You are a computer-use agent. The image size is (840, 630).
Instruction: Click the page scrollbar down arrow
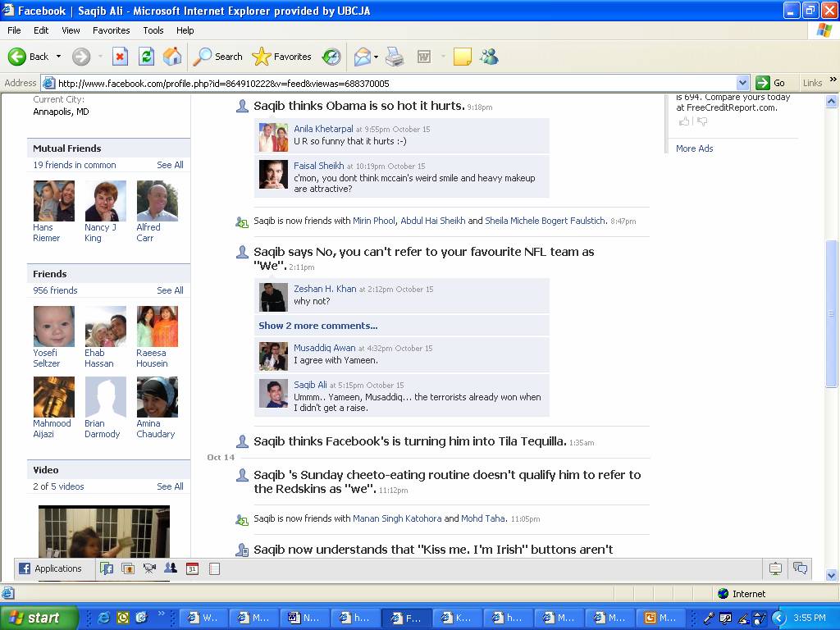pos(832,575)
